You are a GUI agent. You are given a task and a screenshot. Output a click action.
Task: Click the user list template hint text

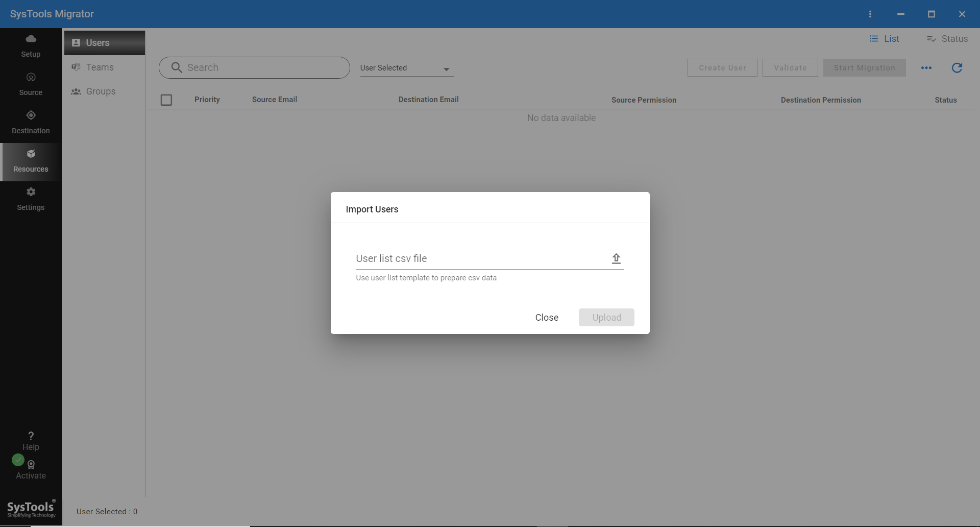426,278
